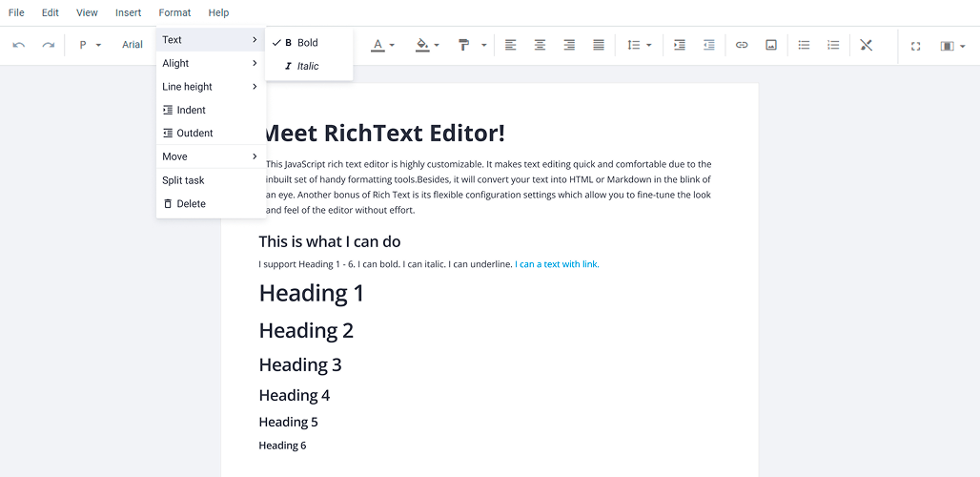Click the 'Heading 4' text

click(x=295, y=395)
